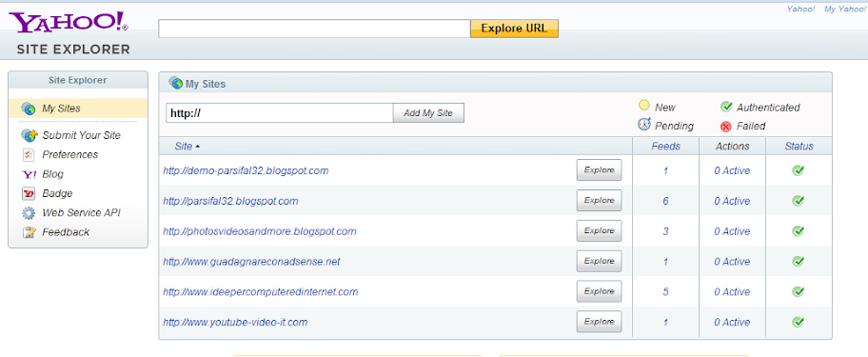
Task: Click status checkmark for demo-parsifal32.blogspot.com
Action: [x=799, y=170]
